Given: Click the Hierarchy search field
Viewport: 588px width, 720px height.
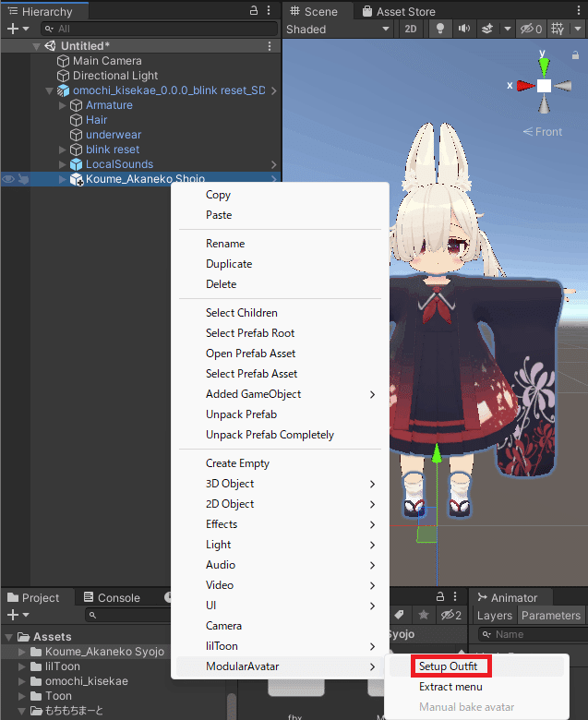Looking at the screenshot, I should (x=160, y=29).
